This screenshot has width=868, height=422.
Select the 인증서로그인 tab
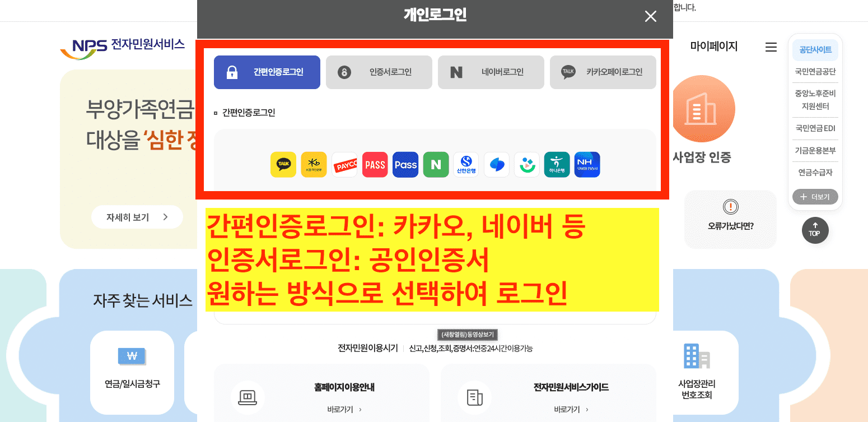point(379,72)
